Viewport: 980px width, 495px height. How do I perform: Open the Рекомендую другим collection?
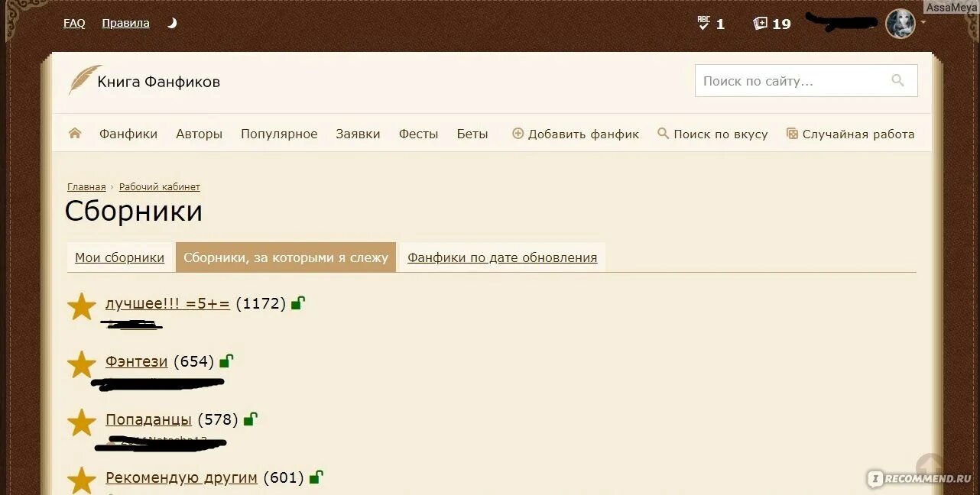coord(181,477)
